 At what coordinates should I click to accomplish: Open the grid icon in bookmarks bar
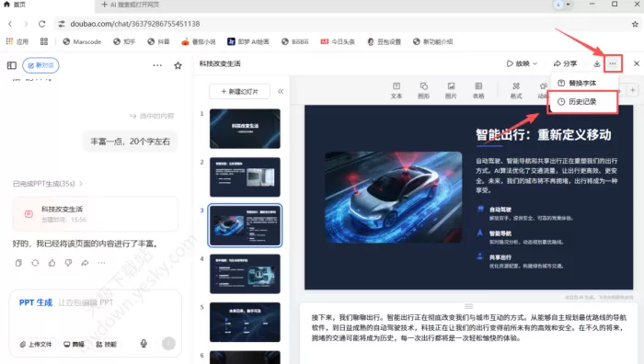(44, 41)
